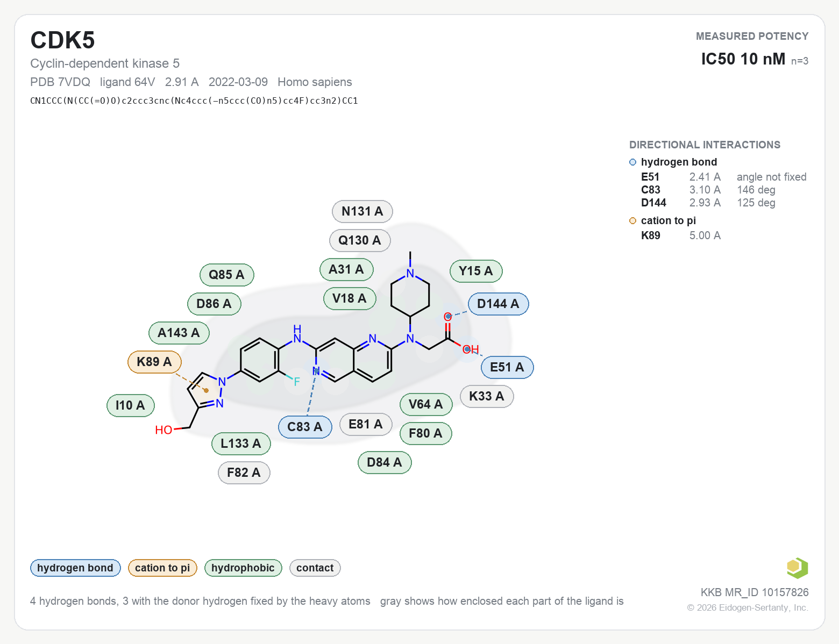This screenshot has width=839, height=644.
Task: Select the E51 A hydrogen-bond residue
Action: 507,367
